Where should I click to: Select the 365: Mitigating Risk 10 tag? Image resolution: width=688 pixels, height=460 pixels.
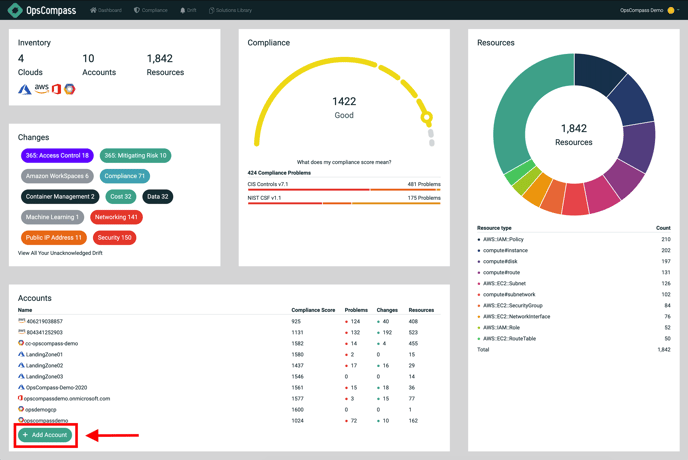pos(136,155)
